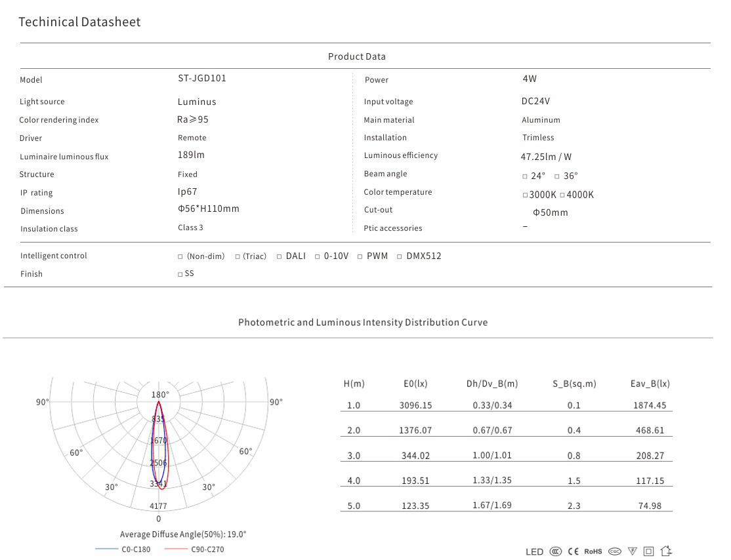Click the RoHS compliance logo

click(593, 551)
